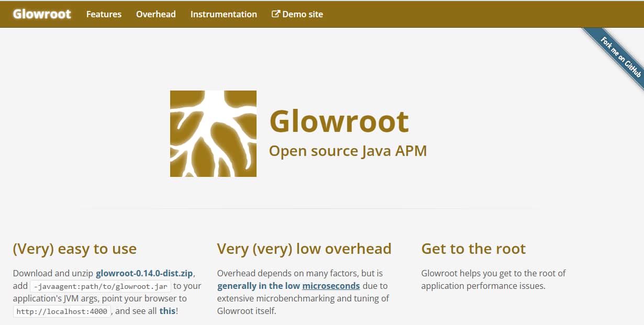Open the Overhead page
The width and height of the screenshot is (644, 325).
click(156, 14)
